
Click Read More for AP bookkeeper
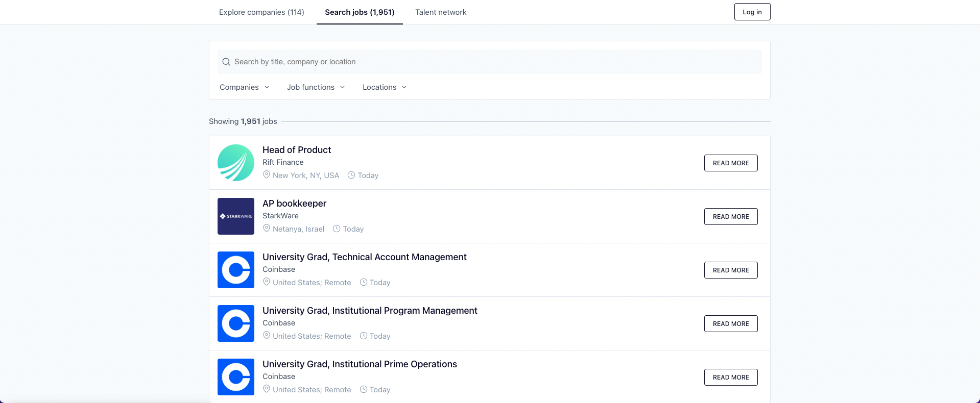[730, 217]
